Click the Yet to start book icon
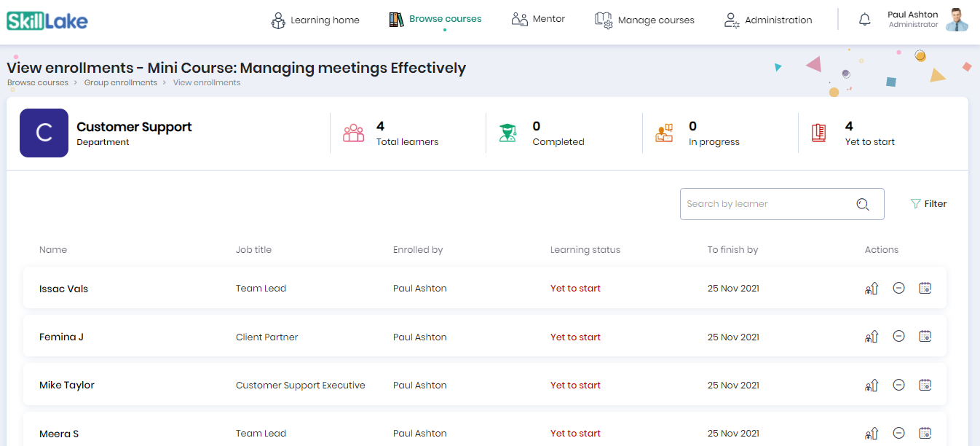Viewport: 980px width, 446px height. 819,133
